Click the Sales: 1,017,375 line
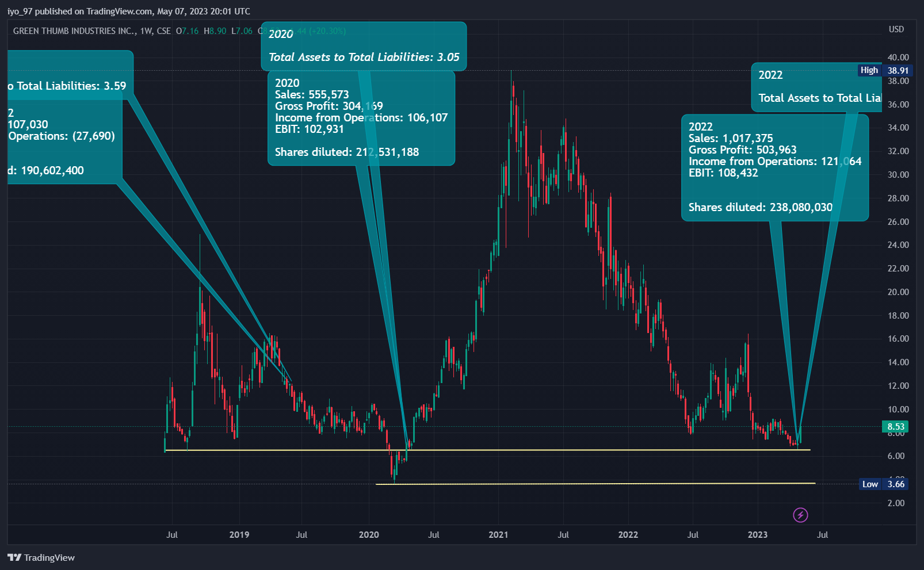 pyautogui.click(x=731, y=138)
